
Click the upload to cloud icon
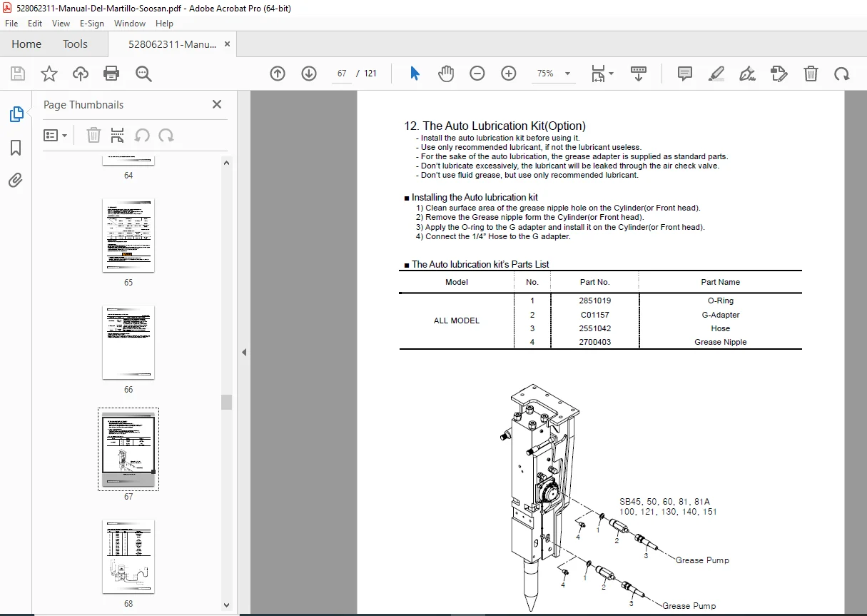81,74
